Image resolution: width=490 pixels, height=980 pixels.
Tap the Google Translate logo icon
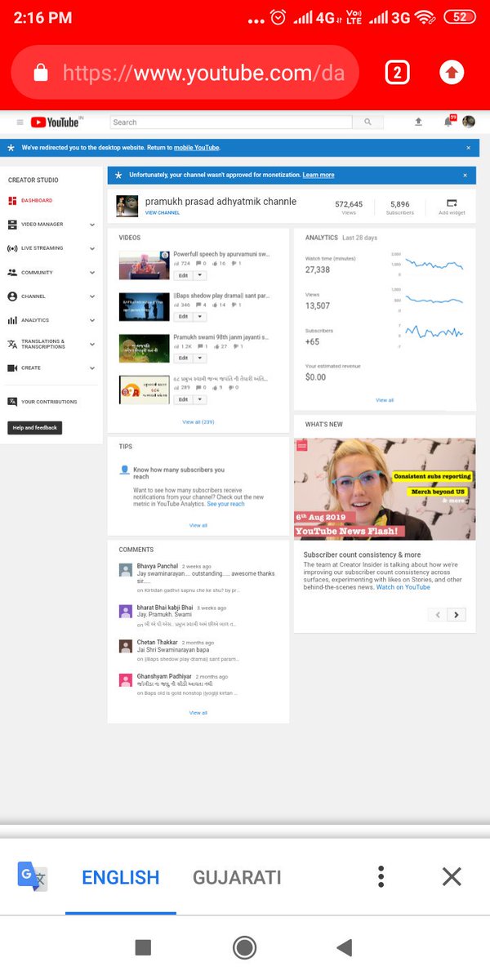click(33, 877)
